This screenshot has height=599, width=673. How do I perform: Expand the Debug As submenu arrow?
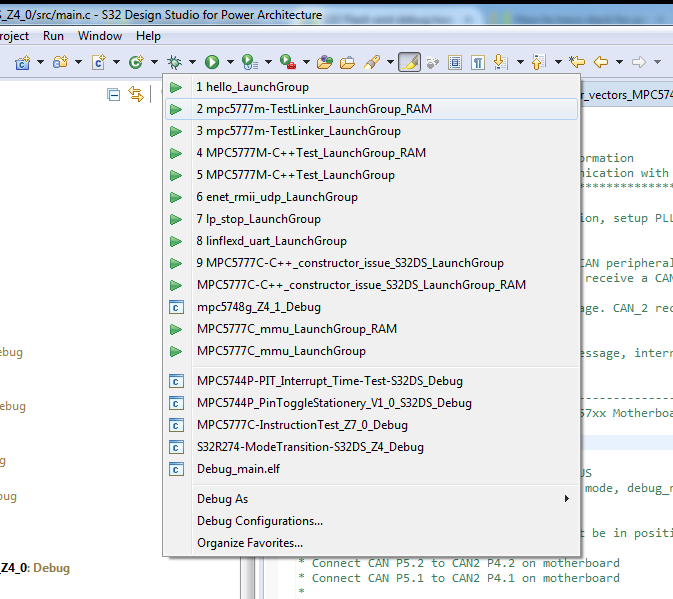click(x=567, y=499)
